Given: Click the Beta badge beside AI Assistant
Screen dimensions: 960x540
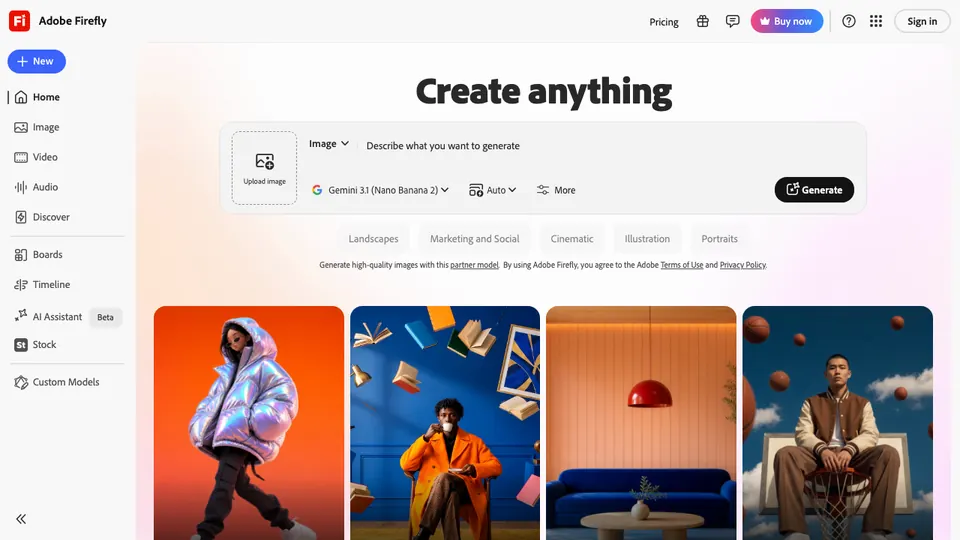Looking at the screenshot, I should (105, 317).
